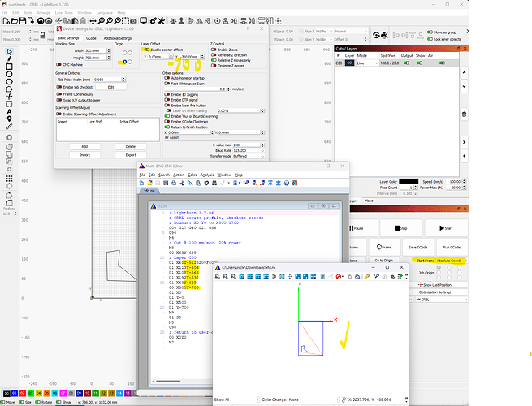Open the Mode Line dropdown for layer C00
Screen dimensions: 532x406
coord(367,63)
